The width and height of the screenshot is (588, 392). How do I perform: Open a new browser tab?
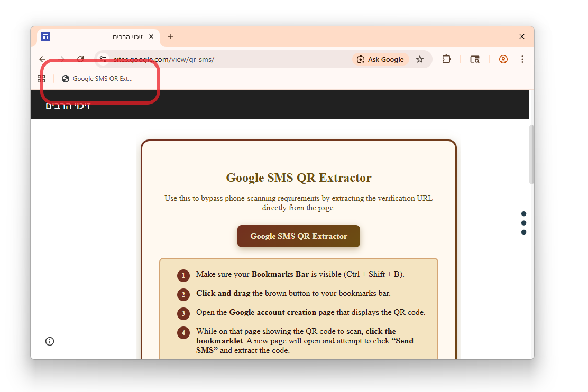pos(170,36)
